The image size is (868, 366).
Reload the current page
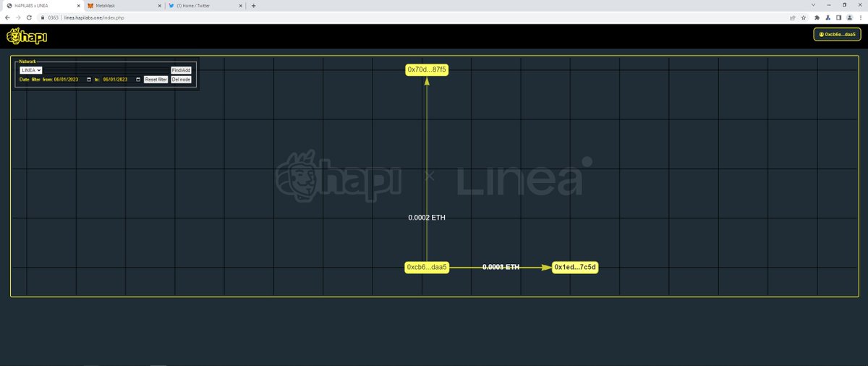(29, 17)
